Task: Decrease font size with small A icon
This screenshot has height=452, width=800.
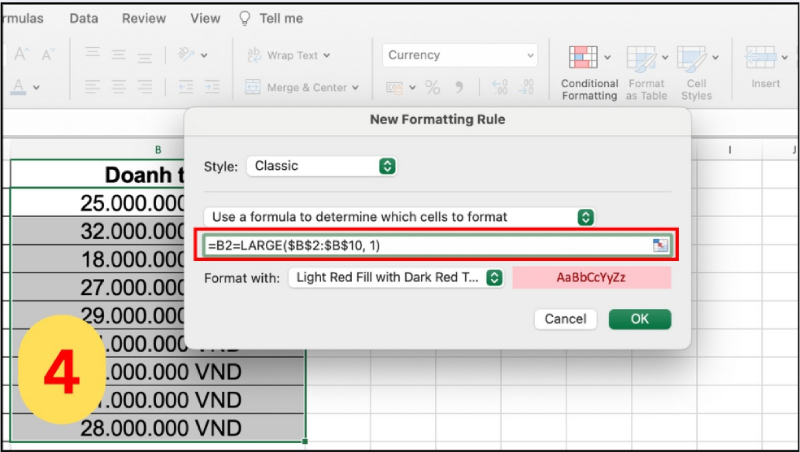Action: pos(47,54)
